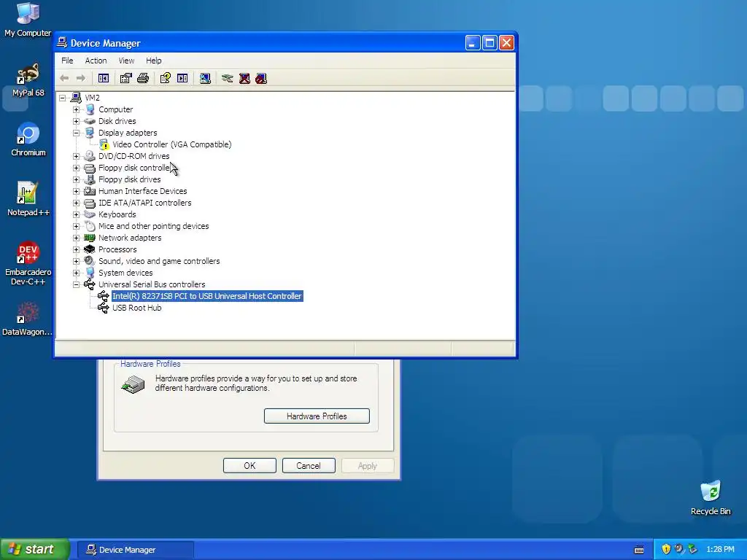Maximize the Device Manager window
This screenshot has height=560, width=747.
[489, 43]
